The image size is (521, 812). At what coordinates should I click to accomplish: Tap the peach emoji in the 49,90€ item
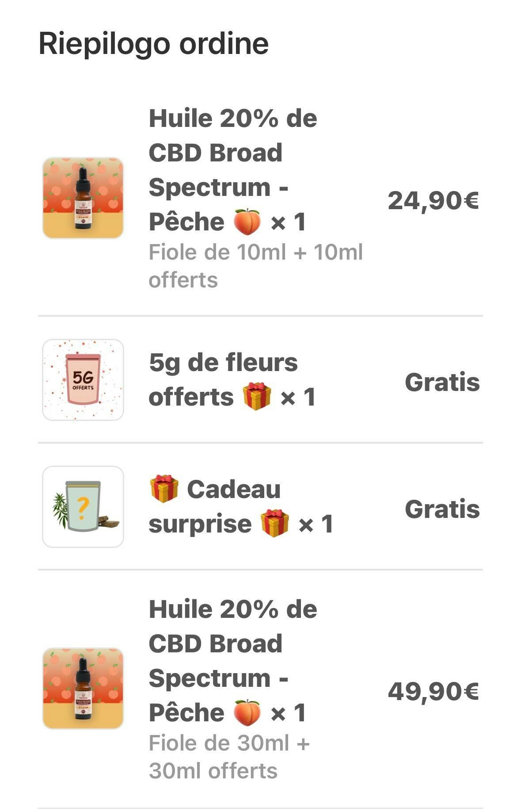[247, 712]
